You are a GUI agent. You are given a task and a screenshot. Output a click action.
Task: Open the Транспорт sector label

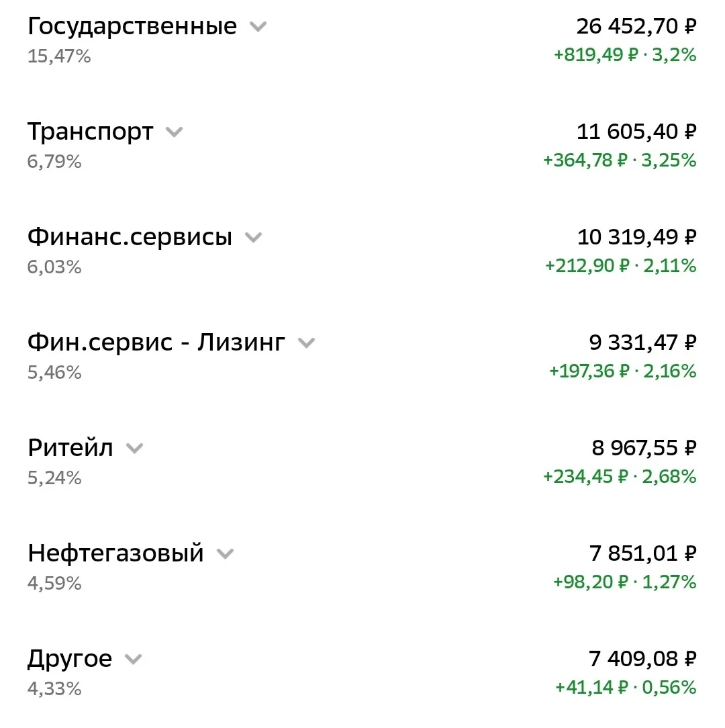[x=91, y=132]
